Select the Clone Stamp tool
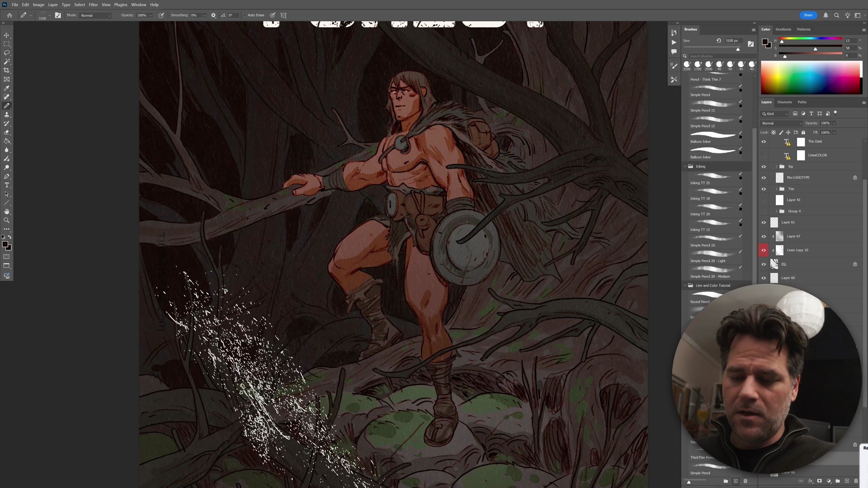Screen dimensions: 868x488 [7, 115]
